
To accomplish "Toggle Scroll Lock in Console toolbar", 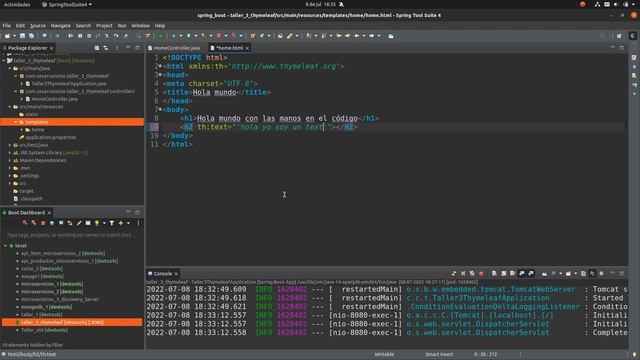I will click(503, 273).
